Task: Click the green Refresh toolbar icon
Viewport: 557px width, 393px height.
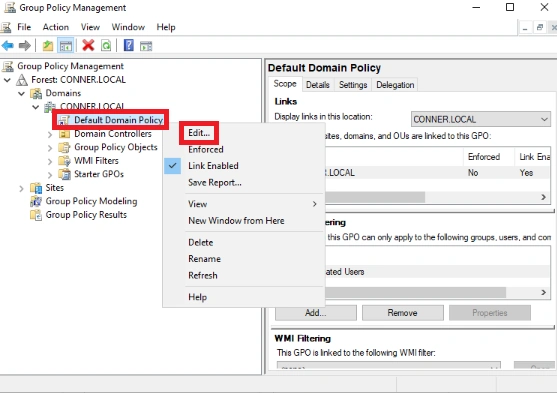Action: (x=106, y=45)
